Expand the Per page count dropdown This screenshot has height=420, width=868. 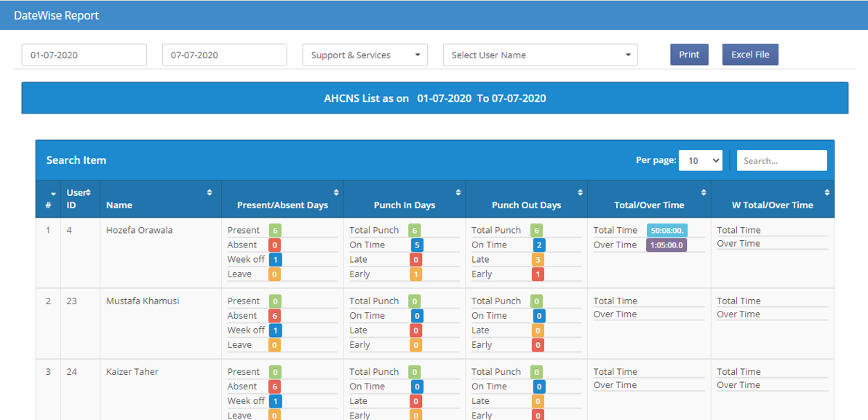(700, 161)
